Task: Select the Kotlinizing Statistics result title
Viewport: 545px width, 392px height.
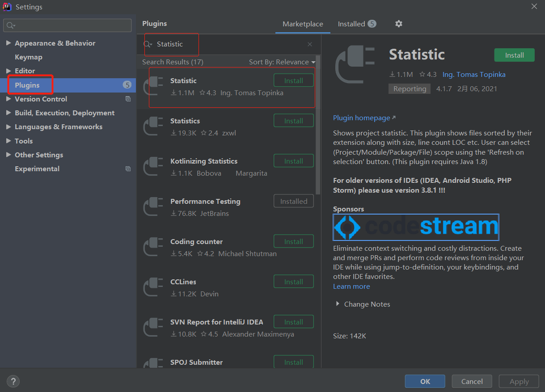Action: (x=204, y=161)
